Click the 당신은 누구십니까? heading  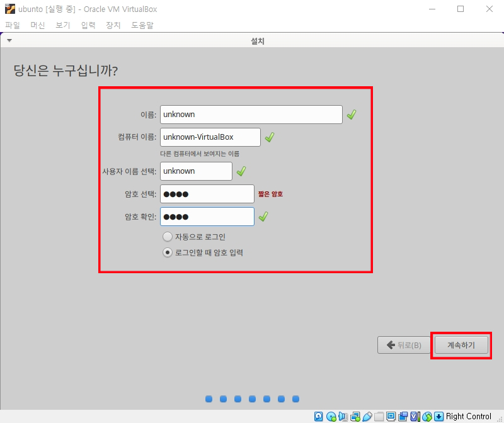66,70
